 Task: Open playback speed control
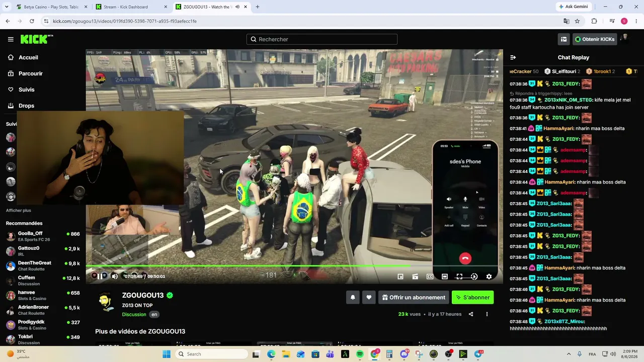point(474,277)
